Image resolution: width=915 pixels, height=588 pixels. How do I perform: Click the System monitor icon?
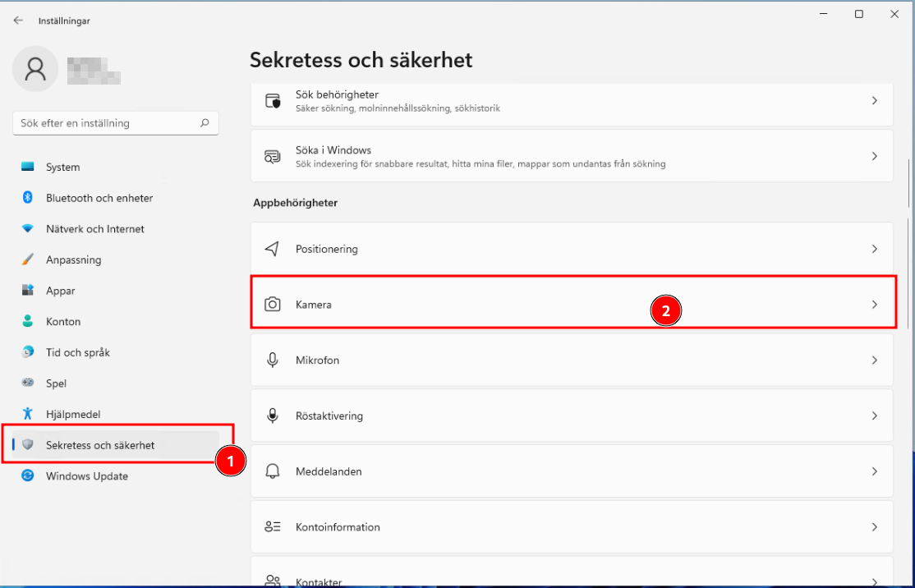27,167
